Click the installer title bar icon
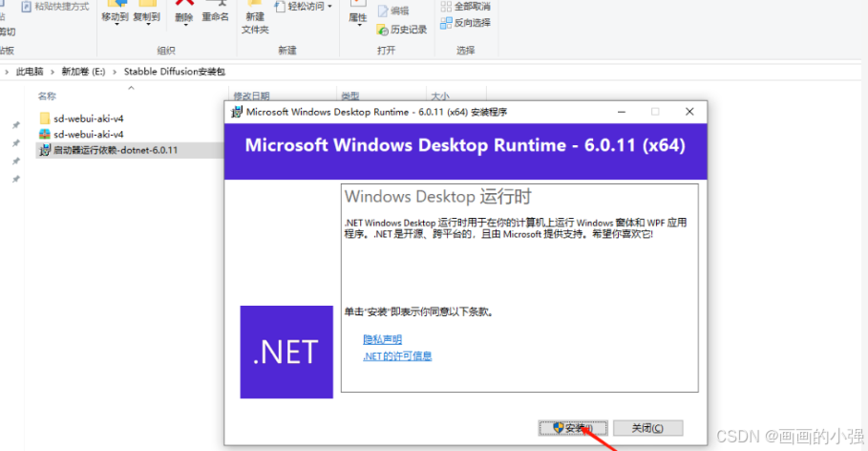The height and width of the screenshot is (451, 868). click(x=237, y=112)
